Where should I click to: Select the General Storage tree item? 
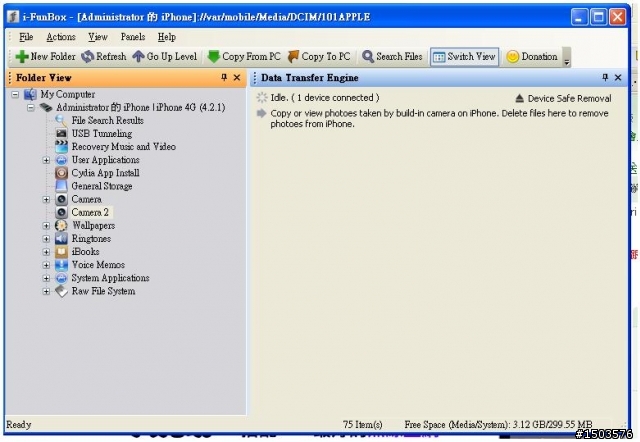pyautogui.click(x=102, y=186)
